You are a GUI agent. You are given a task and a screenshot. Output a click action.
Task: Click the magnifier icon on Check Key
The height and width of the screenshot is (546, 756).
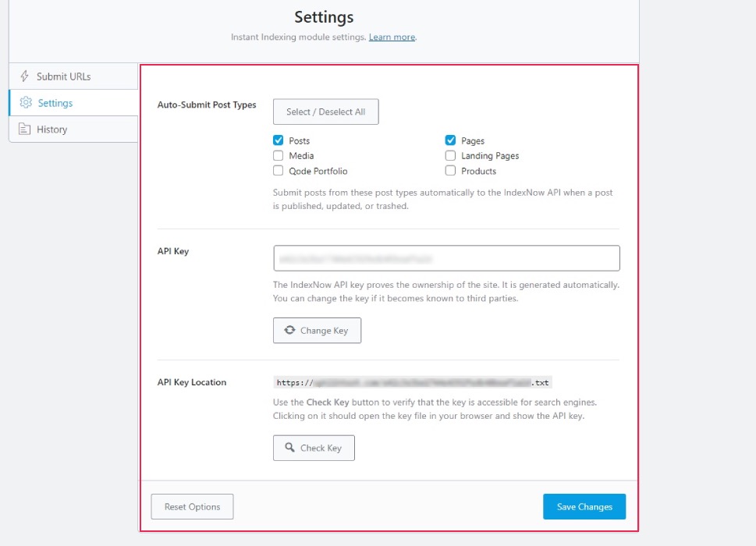point(289,448)
